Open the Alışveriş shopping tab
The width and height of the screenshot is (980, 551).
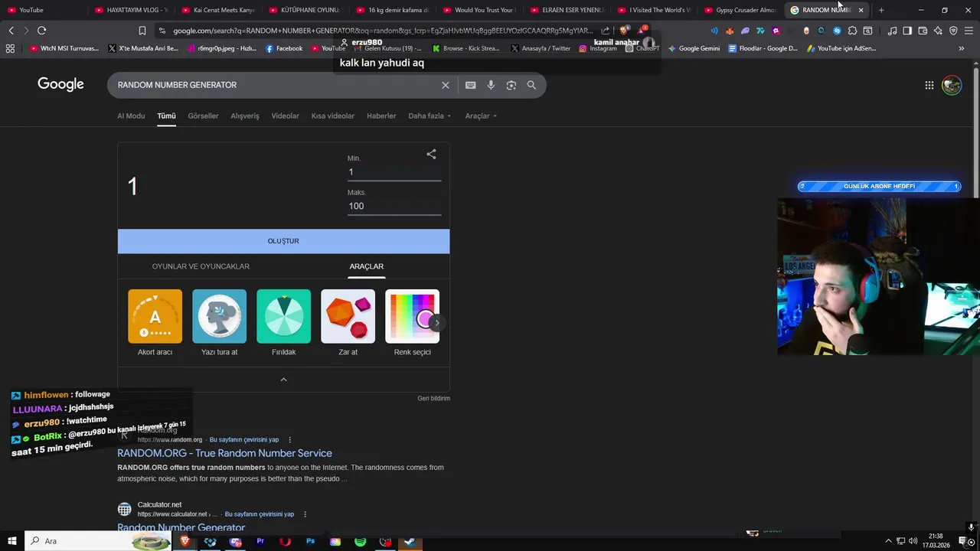pyautogui.click(x=245, y=116)
